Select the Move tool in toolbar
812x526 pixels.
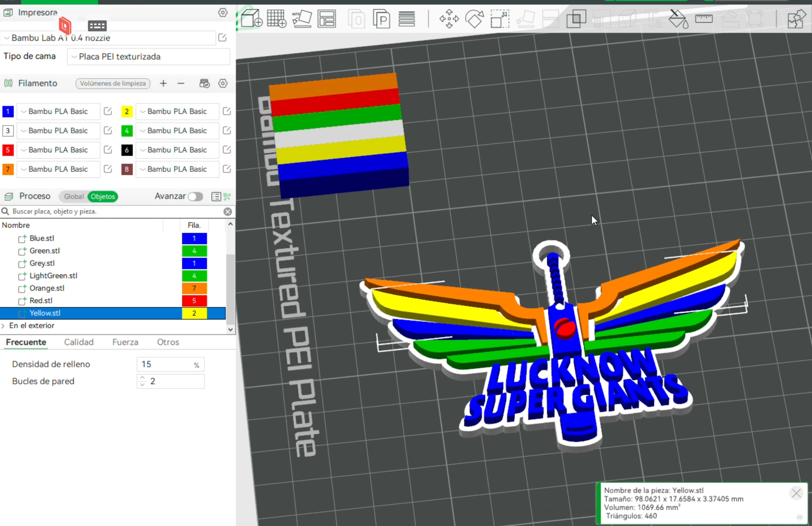tap(449, 19)
